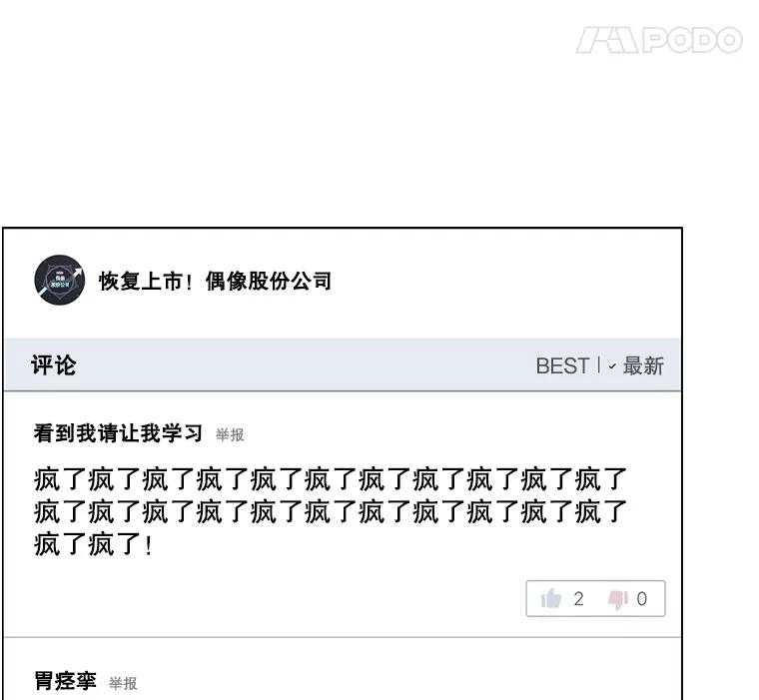Report 看到我请让我学习's comment via 举报

point(230,434)
